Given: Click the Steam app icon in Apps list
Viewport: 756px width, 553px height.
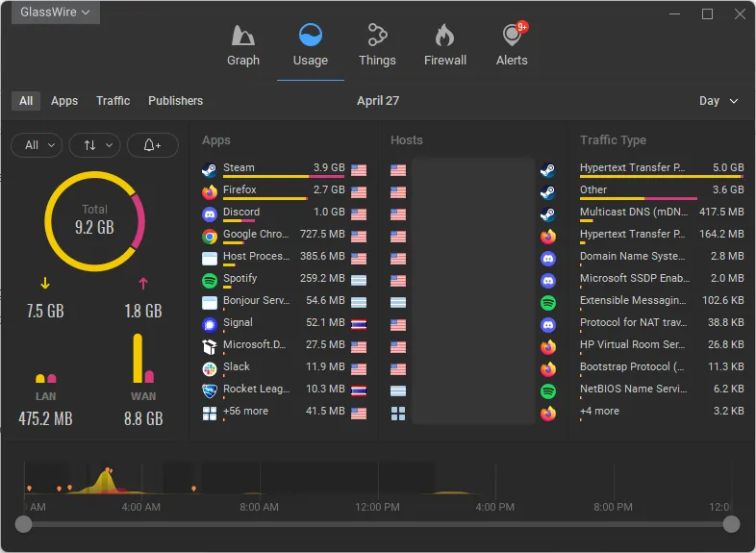Looking at the screenshot, I should pyautogui.click(x=210, y=170).
